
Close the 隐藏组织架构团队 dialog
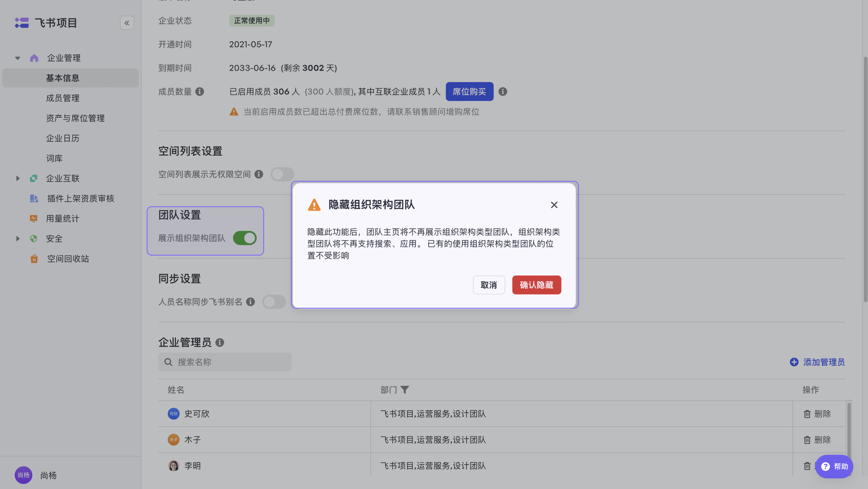click(x=554, y=205)
